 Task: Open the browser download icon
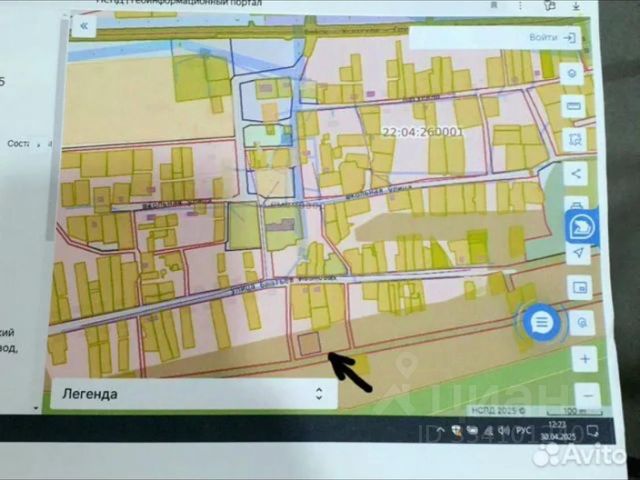[576, 6]
